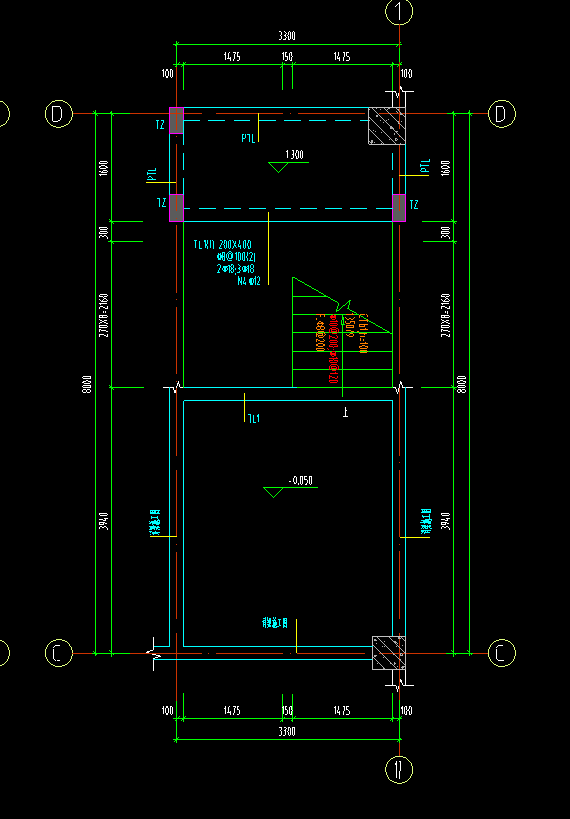Select the stair break-line zigzag symbol

[x=345, y=307]
